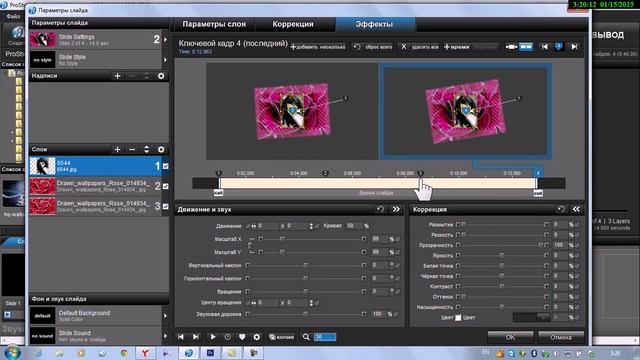This screenshot has height=360, width=640.
Task: Click the Центр вращения stepper arrows
Action: coord(311,302)
